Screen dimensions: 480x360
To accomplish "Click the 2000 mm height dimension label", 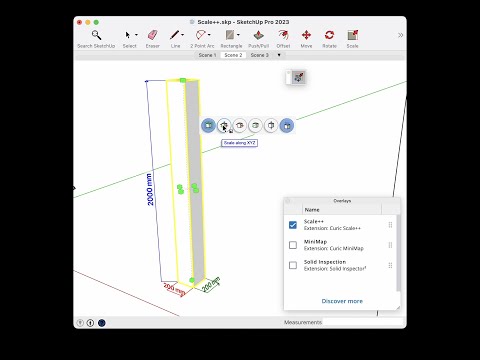I will click(x=150, y=189).
